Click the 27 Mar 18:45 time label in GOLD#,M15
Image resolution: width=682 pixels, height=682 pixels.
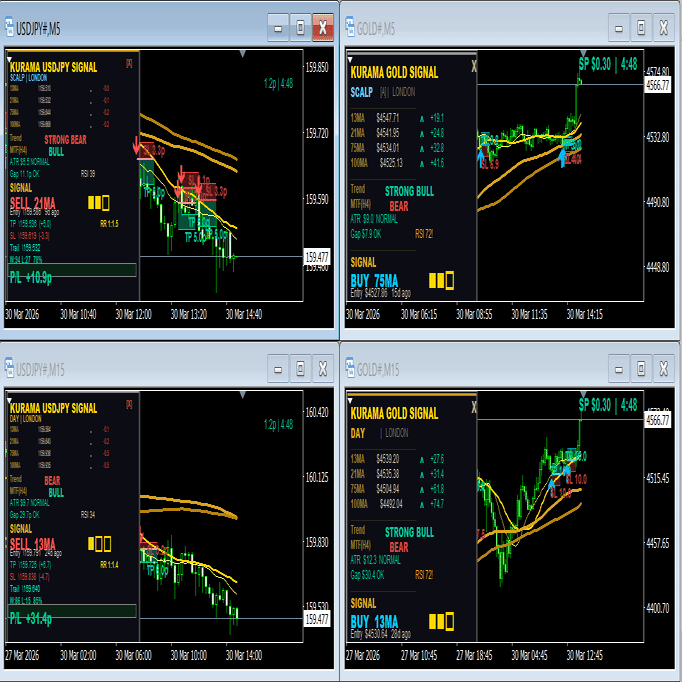click(474, 655)
